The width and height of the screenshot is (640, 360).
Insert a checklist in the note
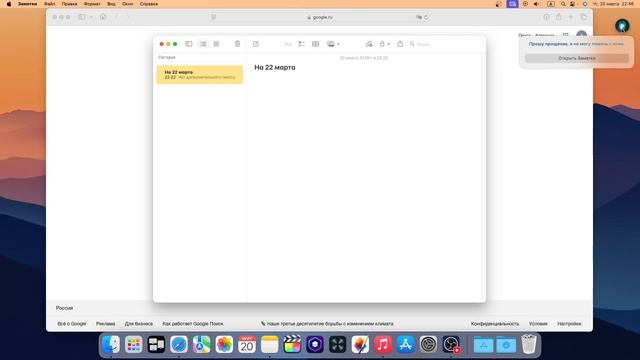point(302,44)
